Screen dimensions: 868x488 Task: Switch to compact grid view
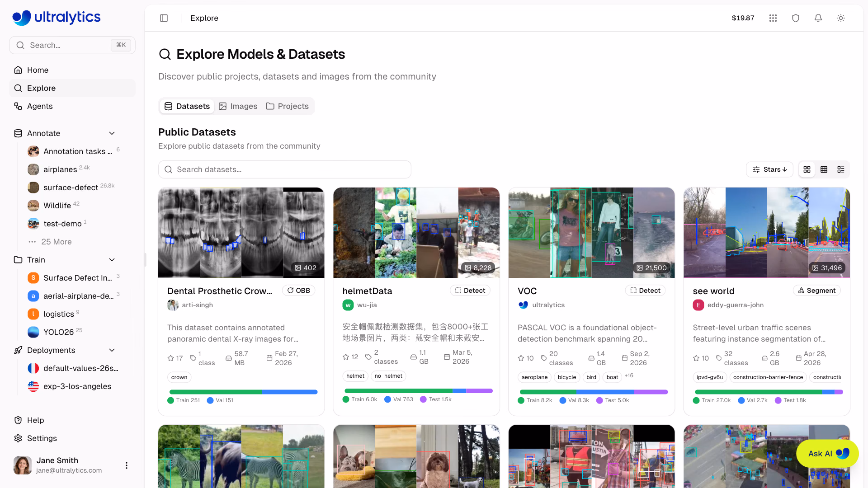824,169
